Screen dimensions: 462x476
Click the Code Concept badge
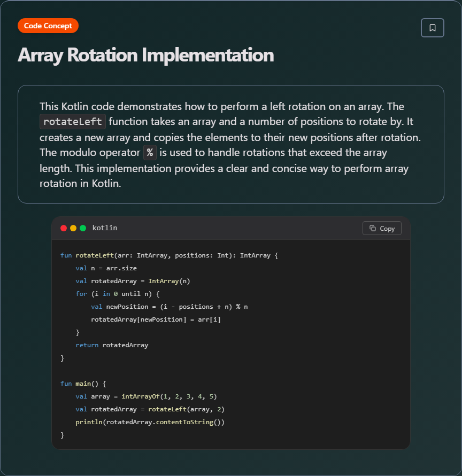click(x=48, y=26)
